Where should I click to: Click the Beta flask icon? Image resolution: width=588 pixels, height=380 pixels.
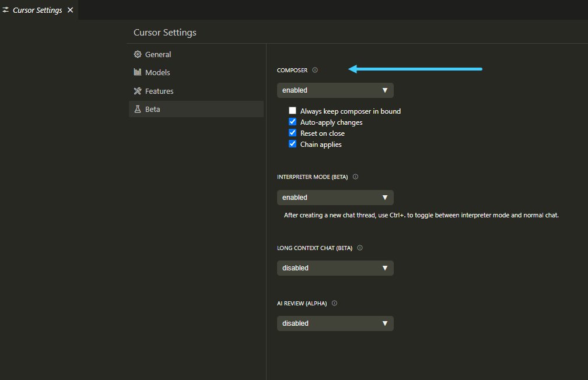pyautogui.click(x=138, y=109)
